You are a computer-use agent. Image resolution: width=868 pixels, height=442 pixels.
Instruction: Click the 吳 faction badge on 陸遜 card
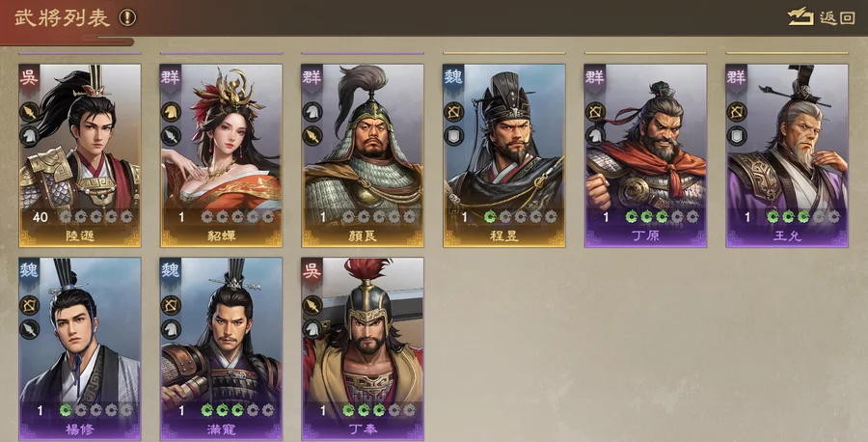29,77
